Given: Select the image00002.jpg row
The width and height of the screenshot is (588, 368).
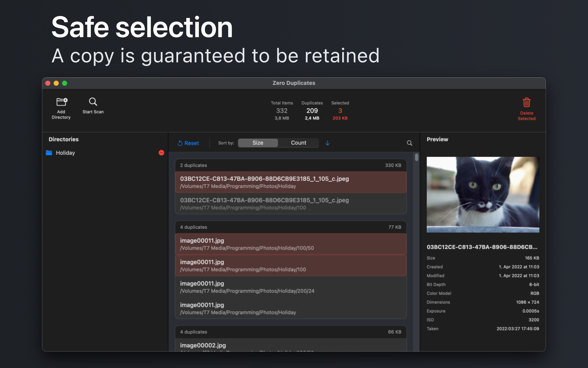Looking at the screenshot, I should pos(291,345).
